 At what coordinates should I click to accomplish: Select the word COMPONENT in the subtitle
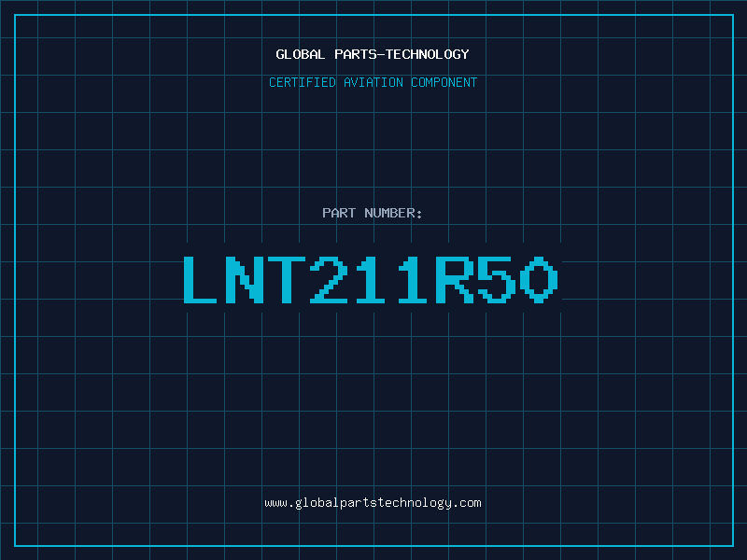444,82
